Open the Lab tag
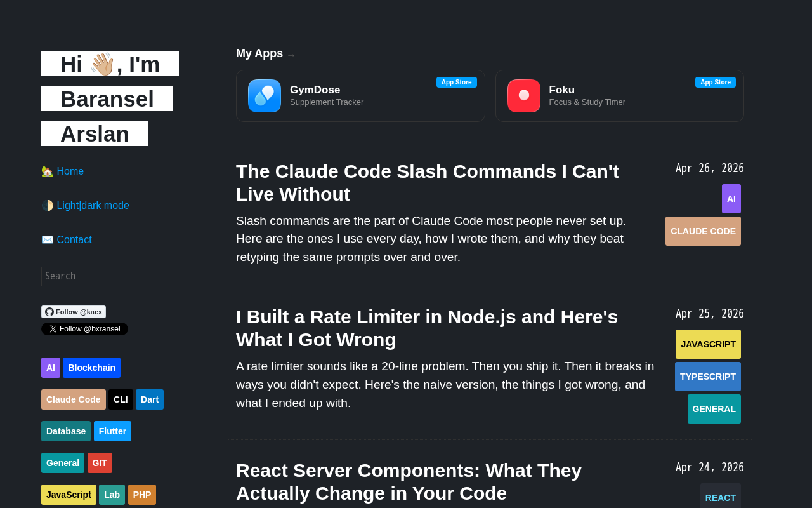The image size is (812, 508). pos(112,495)
